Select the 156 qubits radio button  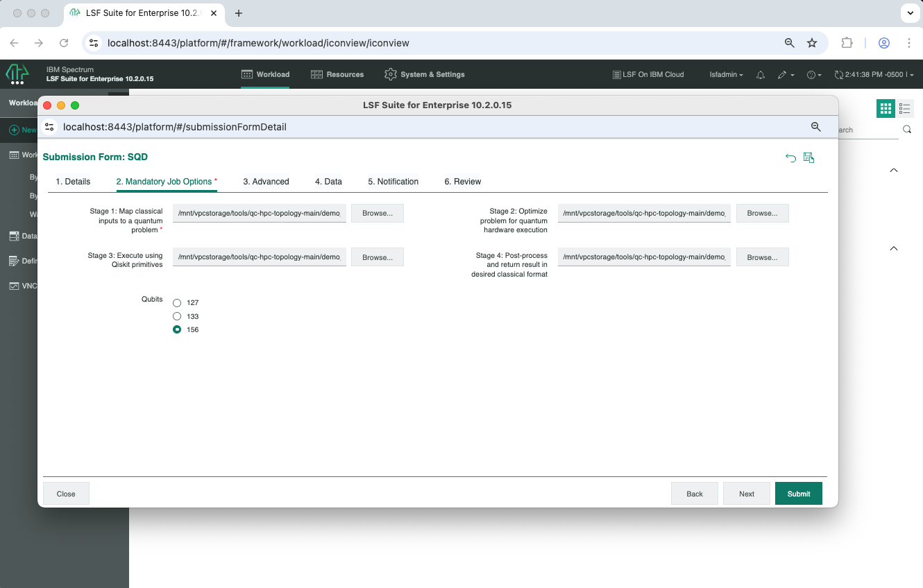click(177, 330)
